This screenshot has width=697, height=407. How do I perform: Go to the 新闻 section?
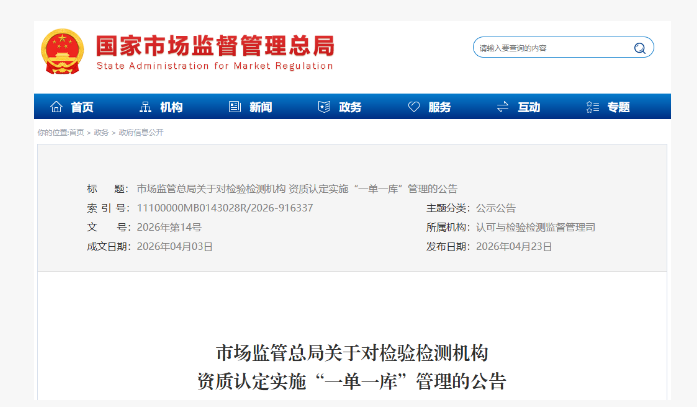click(260, 107)
